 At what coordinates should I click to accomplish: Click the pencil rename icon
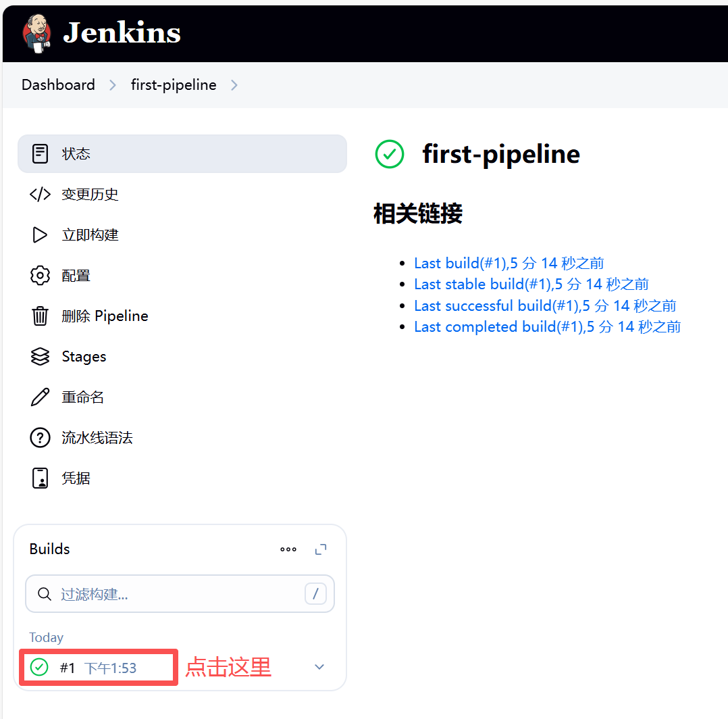click(40, 397)
